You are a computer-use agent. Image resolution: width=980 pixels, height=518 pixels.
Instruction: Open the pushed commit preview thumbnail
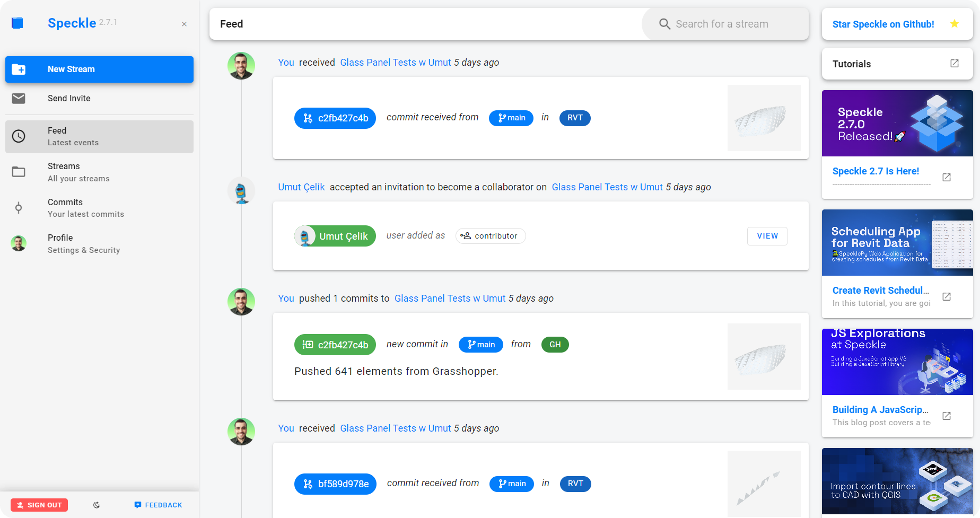click(x=764, y=356)
